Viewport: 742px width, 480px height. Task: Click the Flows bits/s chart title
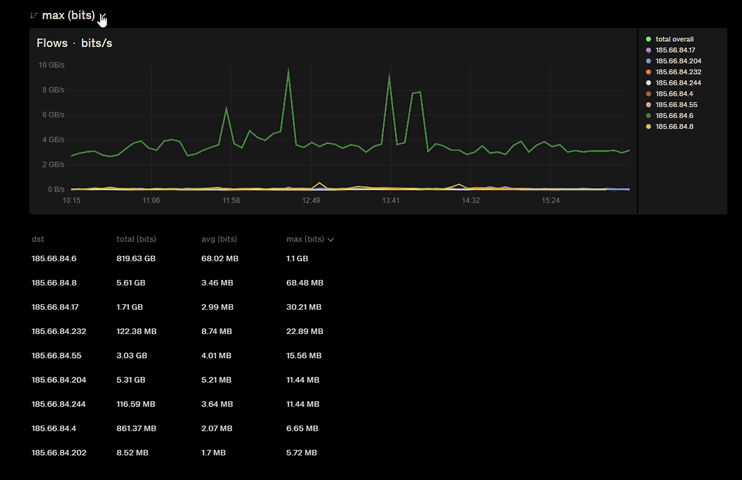74,43
